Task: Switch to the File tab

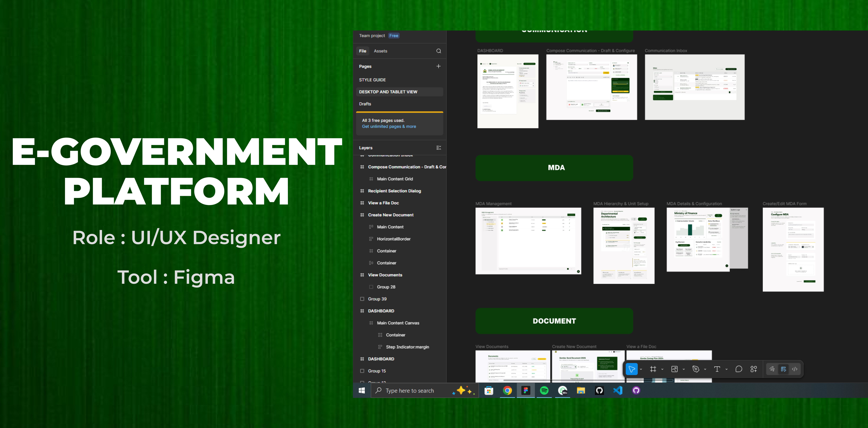Action: pos(363,51)
